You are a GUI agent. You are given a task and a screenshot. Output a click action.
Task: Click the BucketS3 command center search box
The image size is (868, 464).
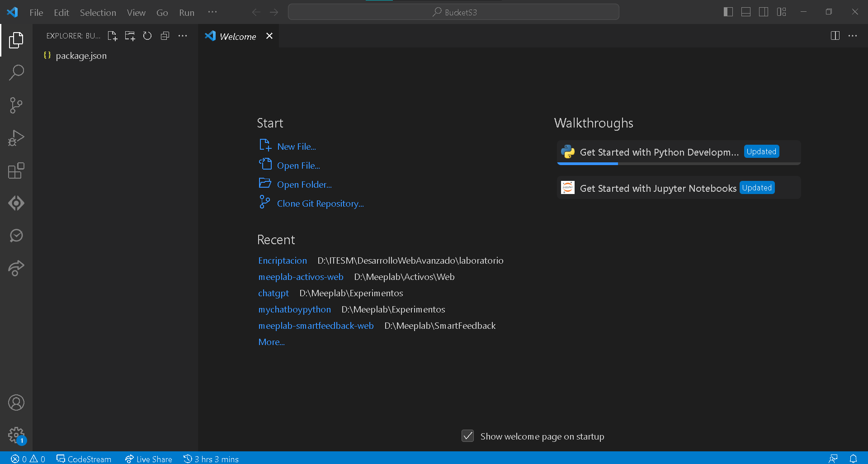pyautogui.click(x=453, y=12)
